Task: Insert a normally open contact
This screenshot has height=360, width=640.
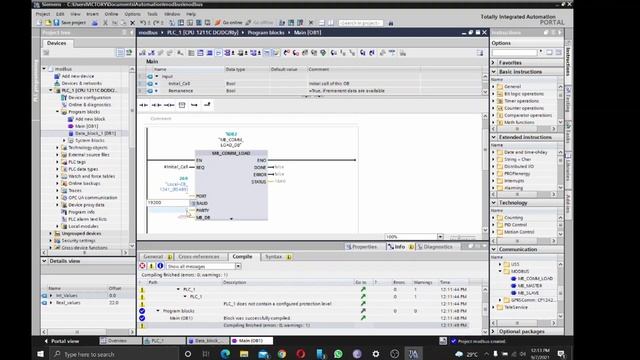Action: coord(144,105)
